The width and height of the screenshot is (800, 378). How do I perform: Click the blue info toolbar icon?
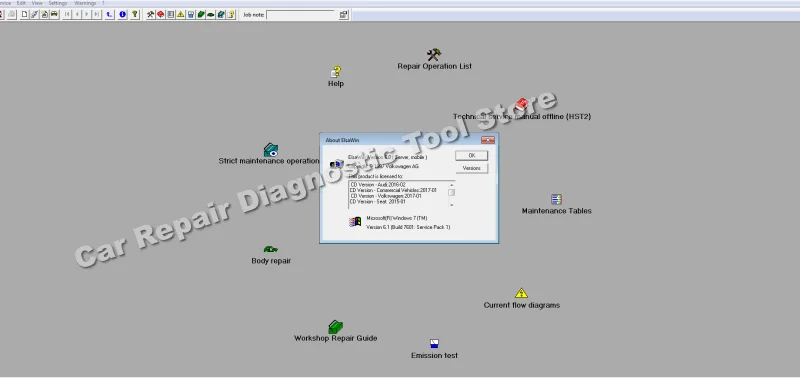[x=122, y=14]
